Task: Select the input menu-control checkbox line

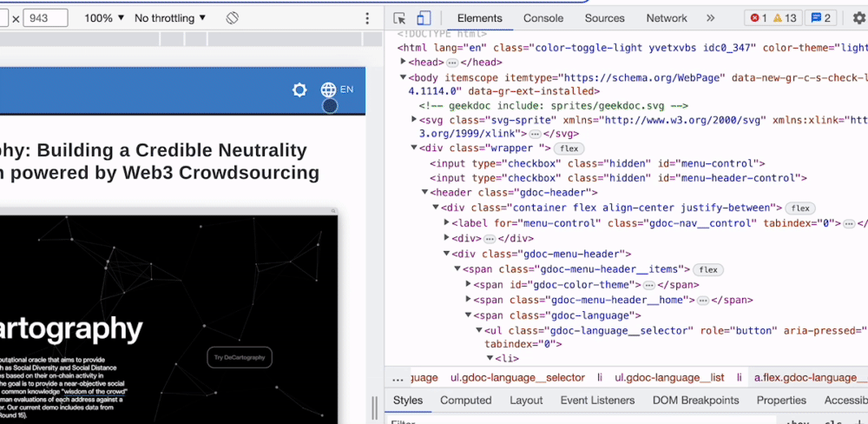Action: point(597,163)
